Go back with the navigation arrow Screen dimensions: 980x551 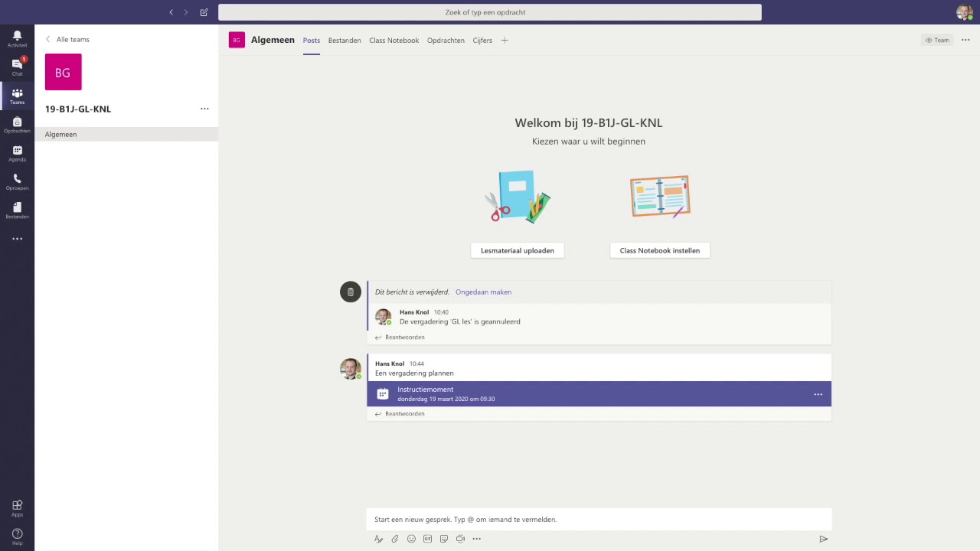point(171,12)
